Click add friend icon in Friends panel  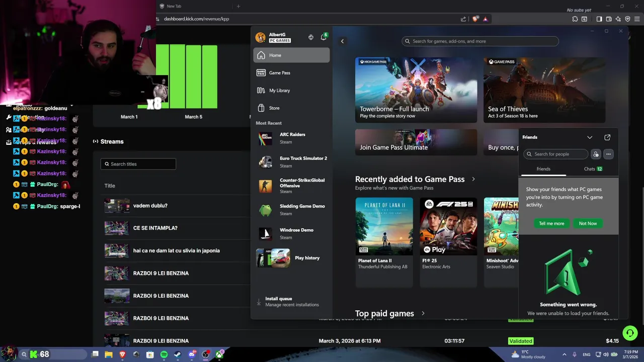(x=596, y=154)
